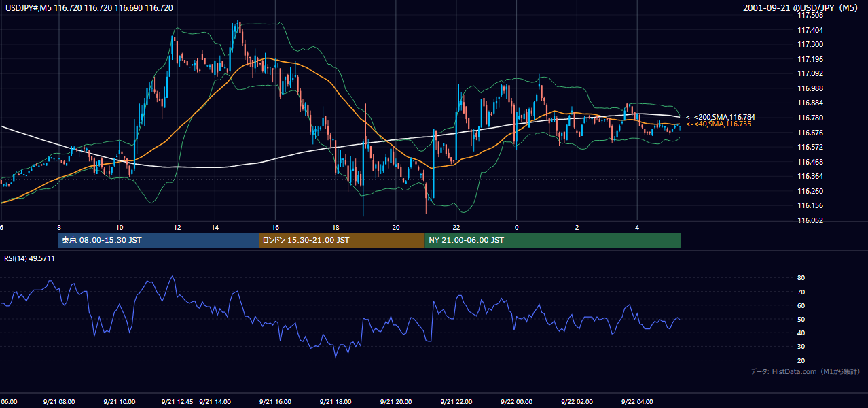The width and height of the screenshot is (868, 408).
Task: Click RSI axis level 40
Action: (801, 333)
